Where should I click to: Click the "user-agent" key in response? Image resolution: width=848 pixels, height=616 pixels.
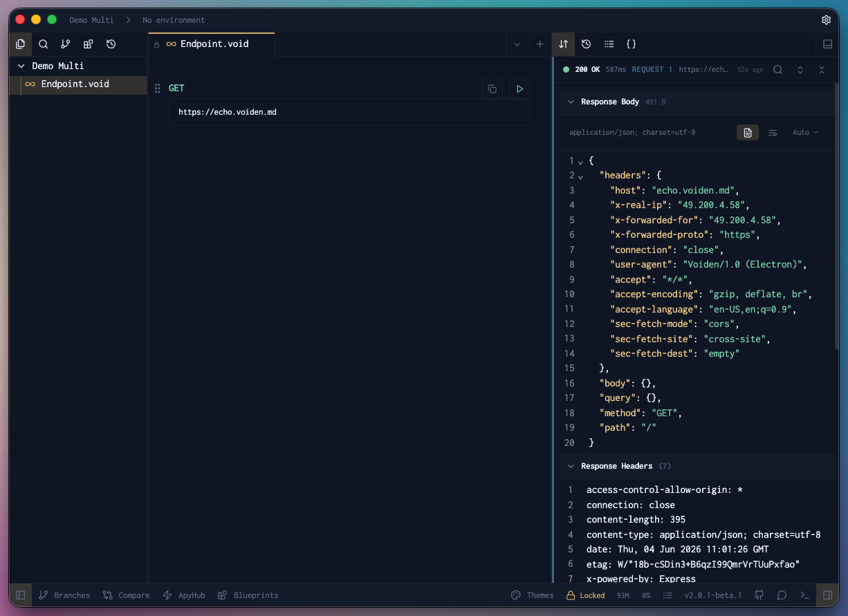pyautogui.click(x=640, y=265)
